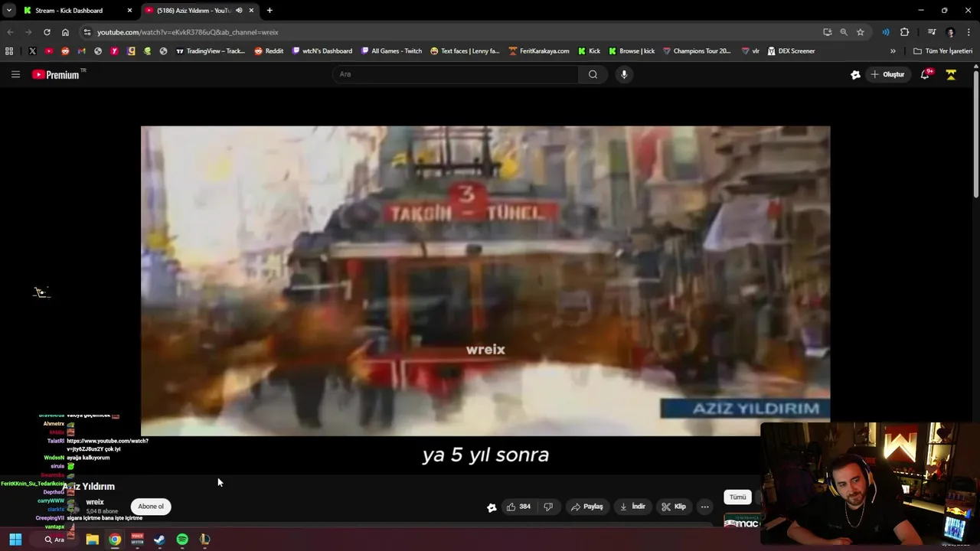Viewport: 980px width, 551px height.
Task: Open the Windows Start menu
Action: 15,540
